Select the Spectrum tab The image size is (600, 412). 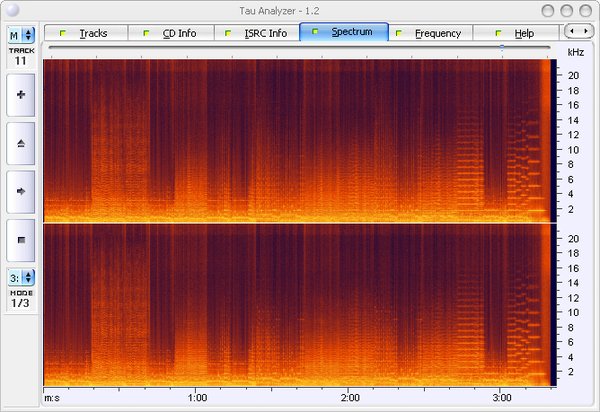[344, 31]
